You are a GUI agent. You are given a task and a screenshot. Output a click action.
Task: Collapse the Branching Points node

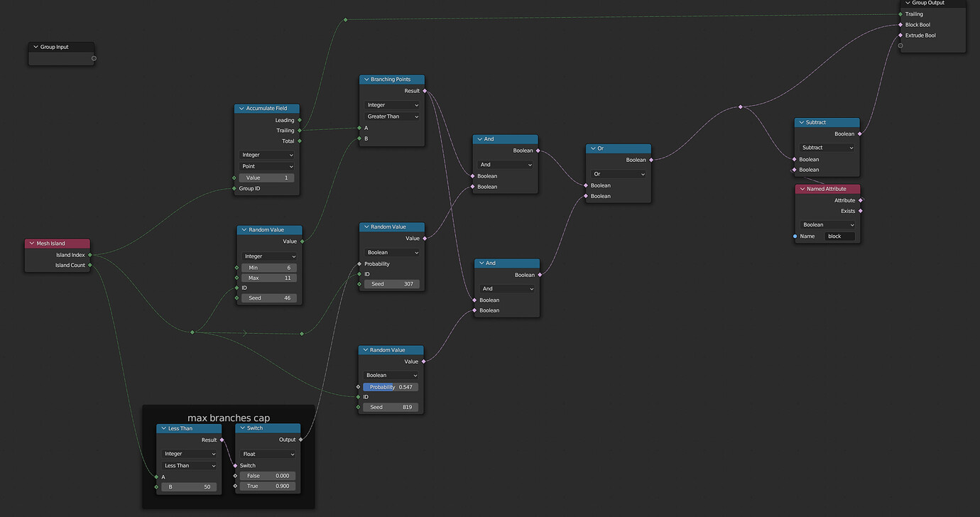click(366, 80)
